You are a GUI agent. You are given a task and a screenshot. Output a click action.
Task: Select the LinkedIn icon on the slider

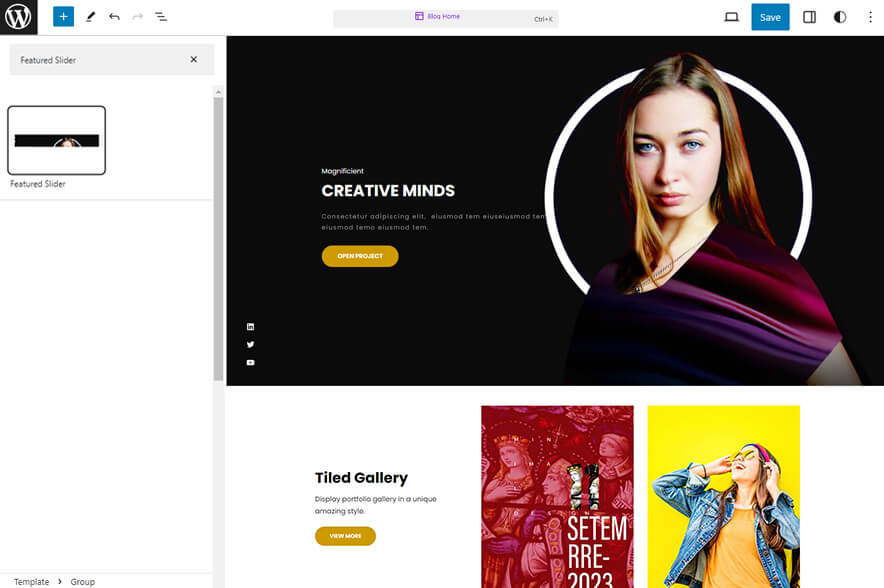(x=250, y=326)
